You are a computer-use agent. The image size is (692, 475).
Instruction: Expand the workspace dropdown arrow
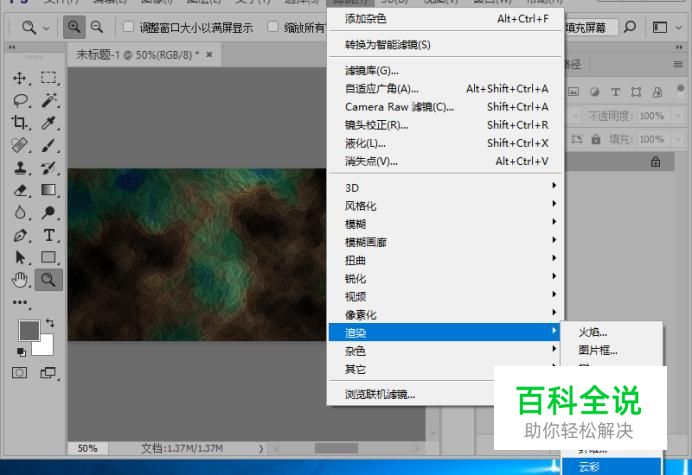679,28
